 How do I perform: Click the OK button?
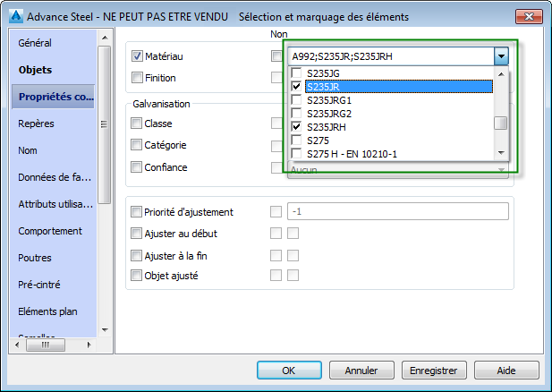pos(288,370)
